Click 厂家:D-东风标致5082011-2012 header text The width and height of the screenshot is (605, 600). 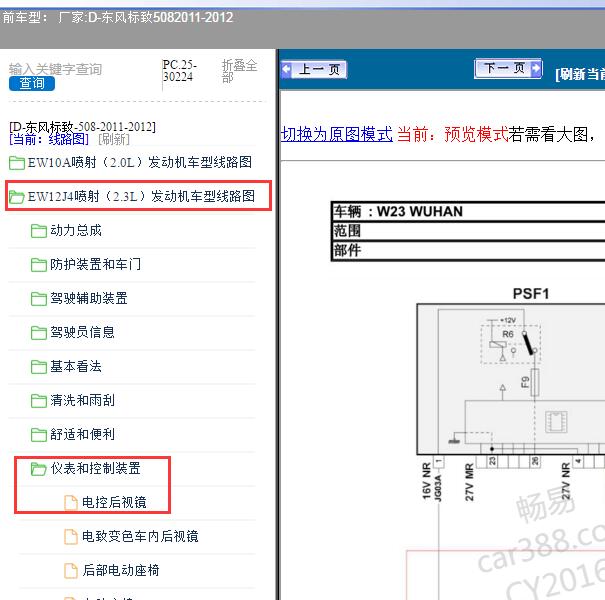click(x=146, y=18)
